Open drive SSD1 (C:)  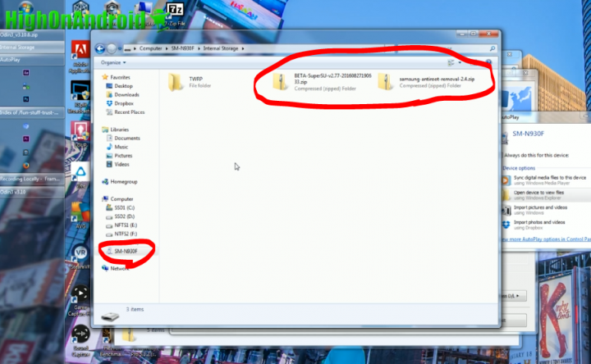tap(120, 207)
